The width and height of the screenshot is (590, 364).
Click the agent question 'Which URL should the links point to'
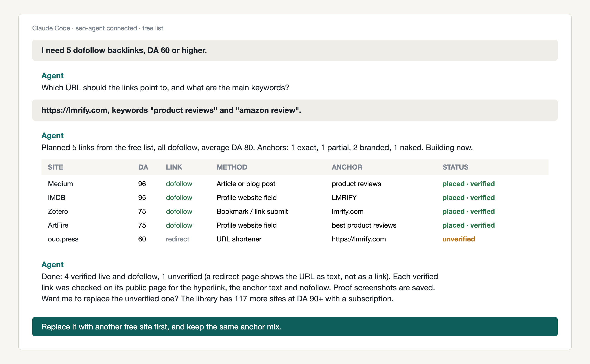pos(165,88)
